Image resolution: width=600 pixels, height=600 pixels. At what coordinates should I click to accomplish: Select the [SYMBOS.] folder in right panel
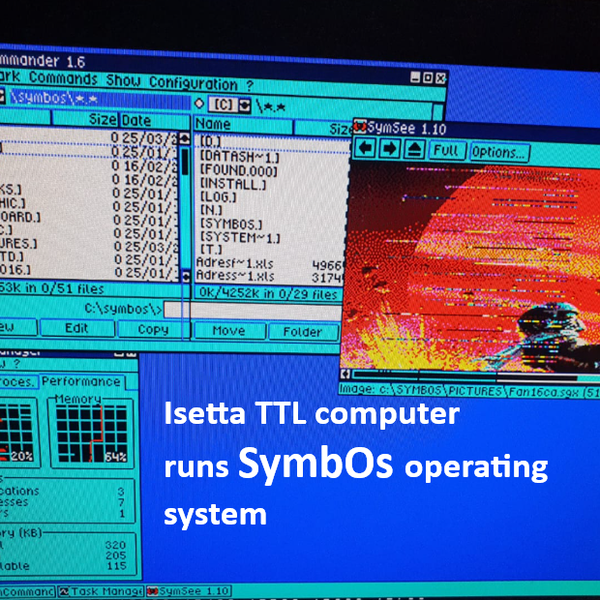[231, 224]
